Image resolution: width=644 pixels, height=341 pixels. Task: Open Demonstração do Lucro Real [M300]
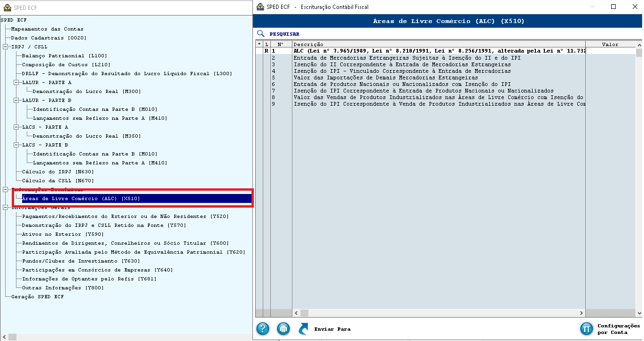pos(86,91)
